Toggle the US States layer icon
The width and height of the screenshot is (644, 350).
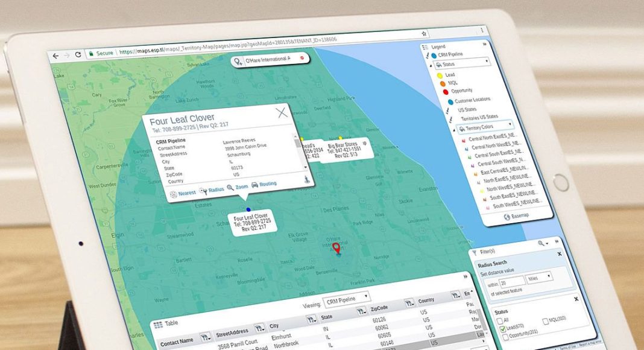447,111
